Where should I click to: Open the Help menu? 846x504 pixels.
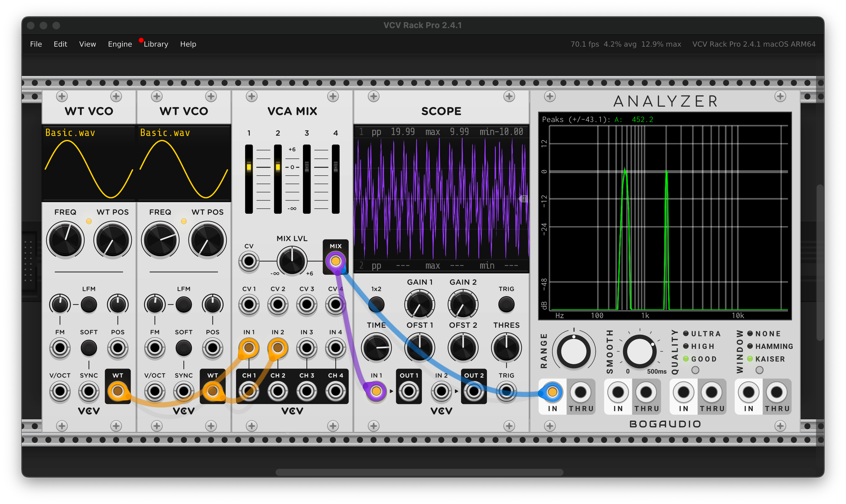[188, 44]
